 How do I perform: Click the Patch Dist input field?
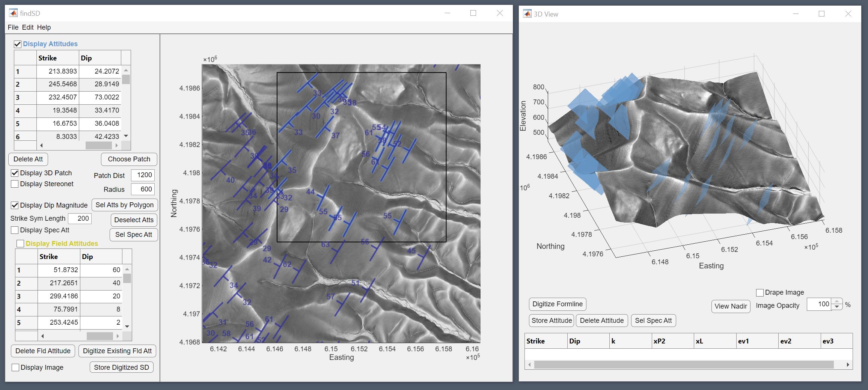pyautogui.click(x=143, y=175)
